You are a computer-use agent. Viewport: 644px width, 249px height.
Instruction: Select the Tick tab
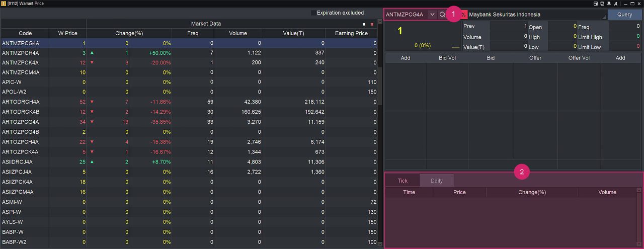[x=403, y=181]
